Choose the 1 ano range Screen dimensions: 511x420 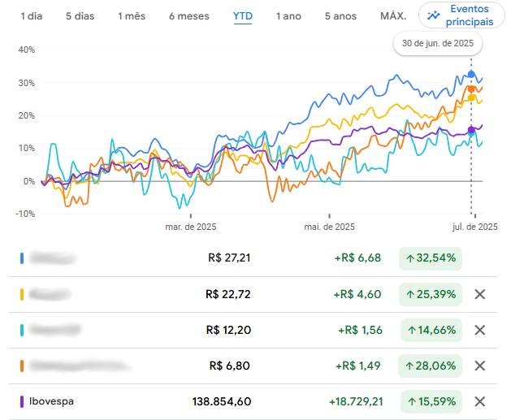[288, 16]
